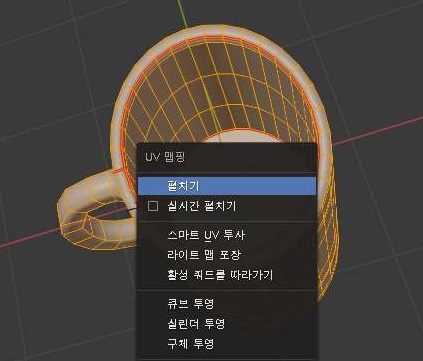Choose 큐브 투영
Image resolution: width=423 pixels, height=361 pixels.
click(x=190, y=304)
